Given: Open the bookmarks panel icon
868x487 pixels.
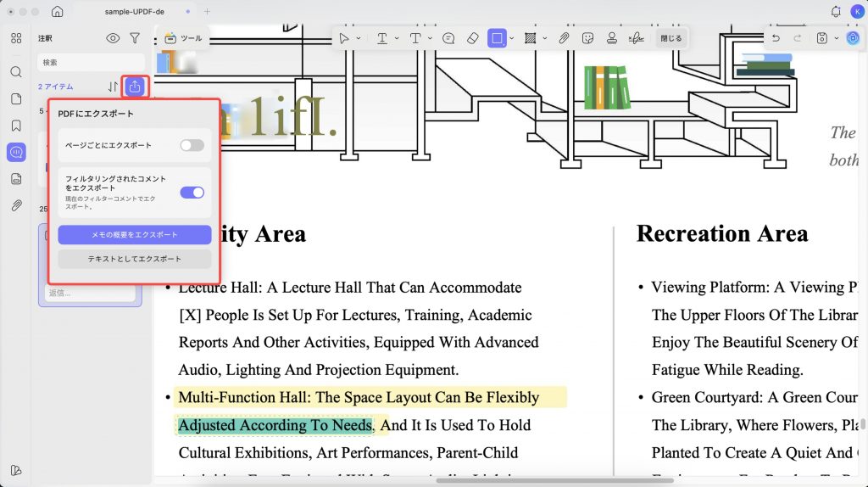Looking at the screenshot, I should [16, 126].
